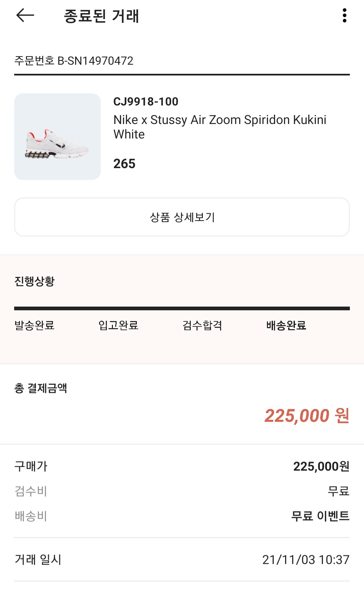The width and height of the screenshot is (364, 589).
Task: Tap the size 265 label
Action: pyautogui.click(x=124, y=164)
